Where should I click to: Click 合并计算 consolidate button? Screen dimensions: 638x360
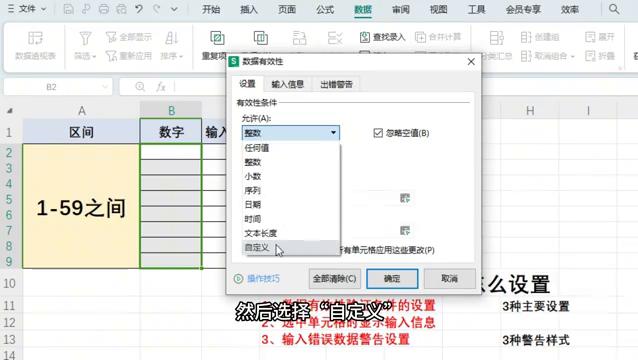click(438, 37)
